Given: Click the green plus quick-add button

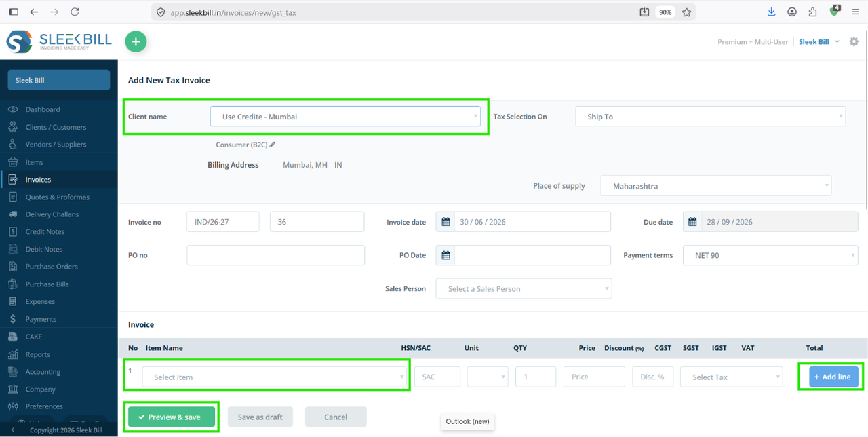Looking at the screenshot, I should (136, 41).
